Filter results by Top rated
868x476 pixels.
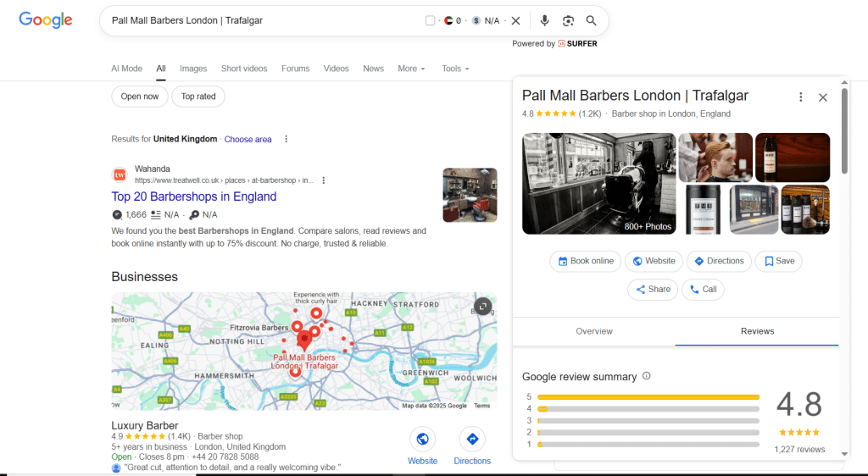[x=198, y=97]
